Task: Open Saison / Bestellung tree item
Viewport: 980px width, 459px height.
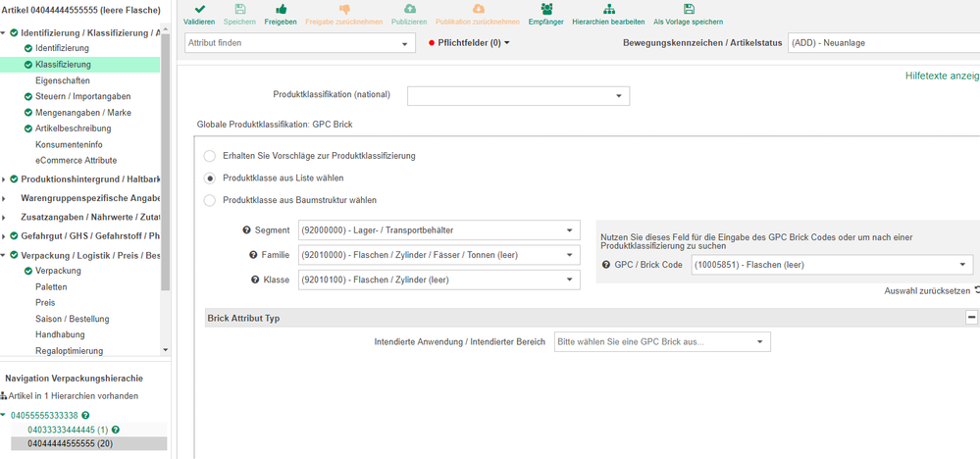Action: pyautogui.click(x=73, y=319)
